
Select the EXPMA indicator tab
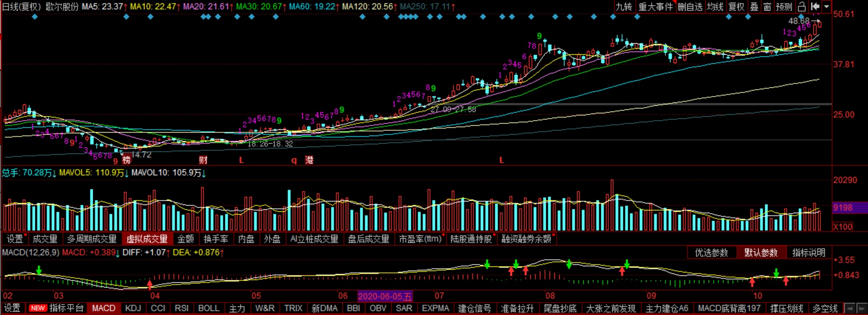click(435, 308)
